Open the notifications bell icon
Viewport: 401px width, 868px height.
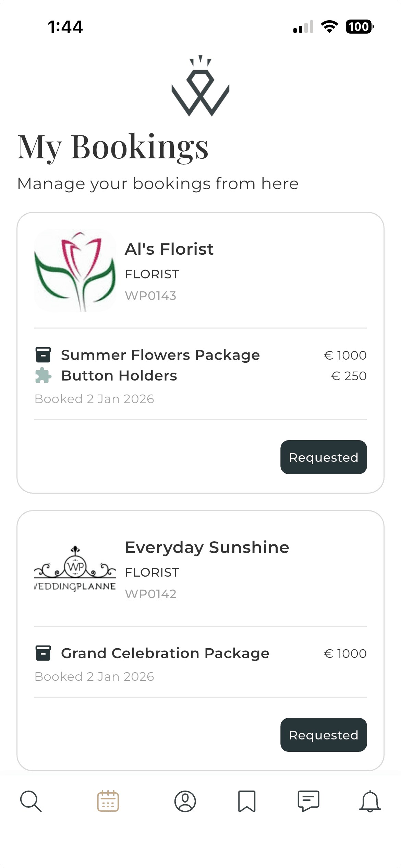tap(370, 801)
